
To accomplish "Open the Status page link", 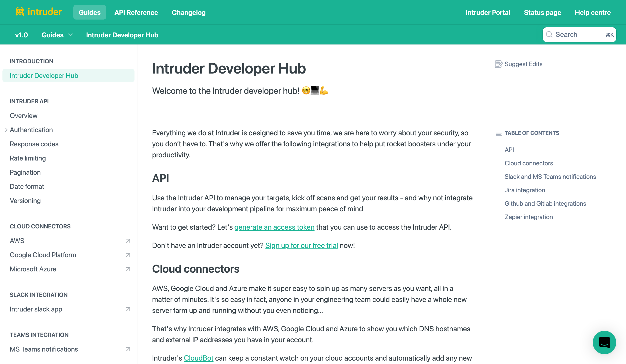I will [542, 12].
